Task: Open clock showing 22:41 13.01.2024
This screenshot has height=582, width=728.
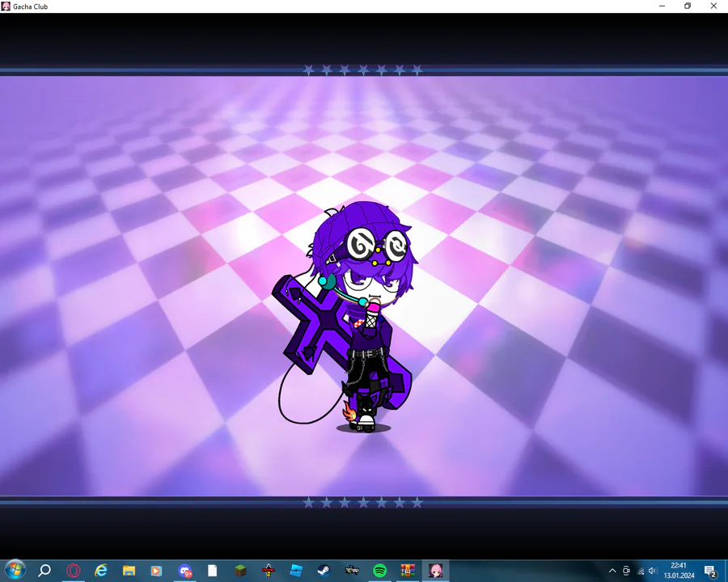Action: click(x=679, y=571)
